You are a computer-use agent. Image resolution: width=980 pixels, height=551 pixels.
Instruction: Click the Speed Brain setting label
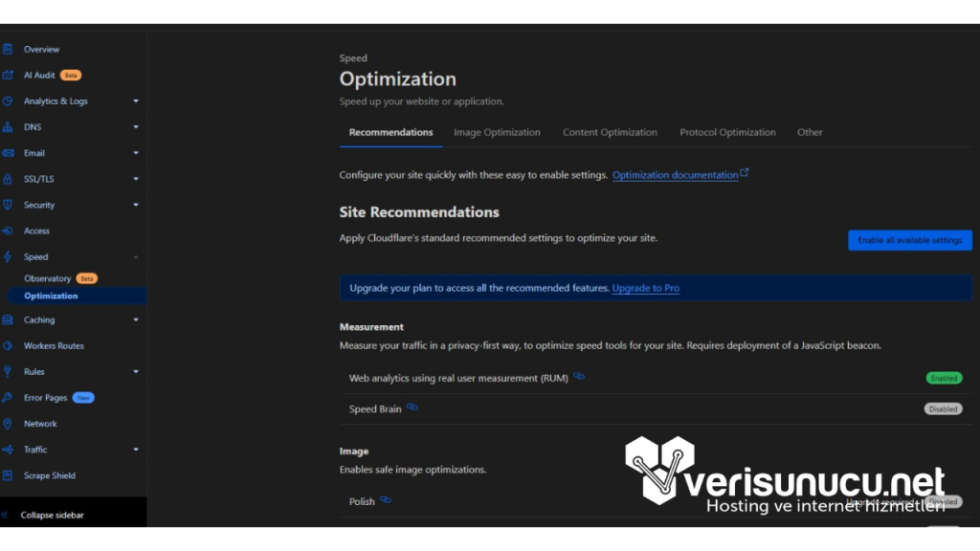click(x=375, y=409)
